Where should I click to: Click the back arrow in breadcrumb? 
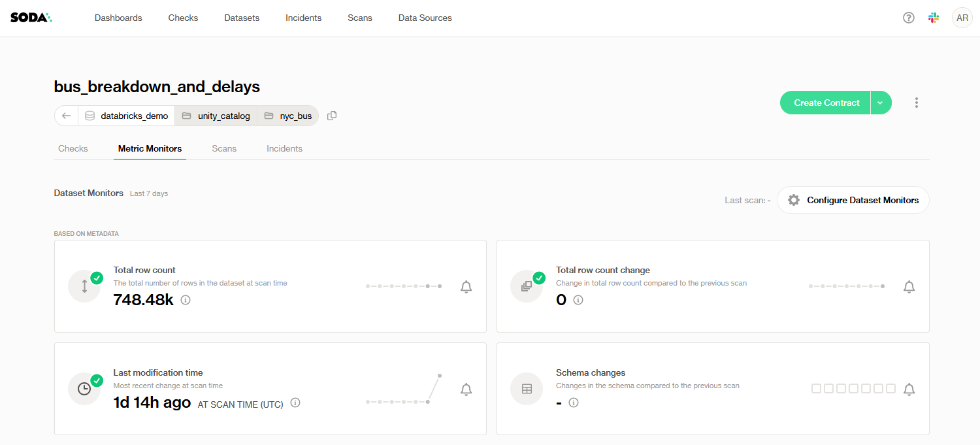tap(66, 116)
